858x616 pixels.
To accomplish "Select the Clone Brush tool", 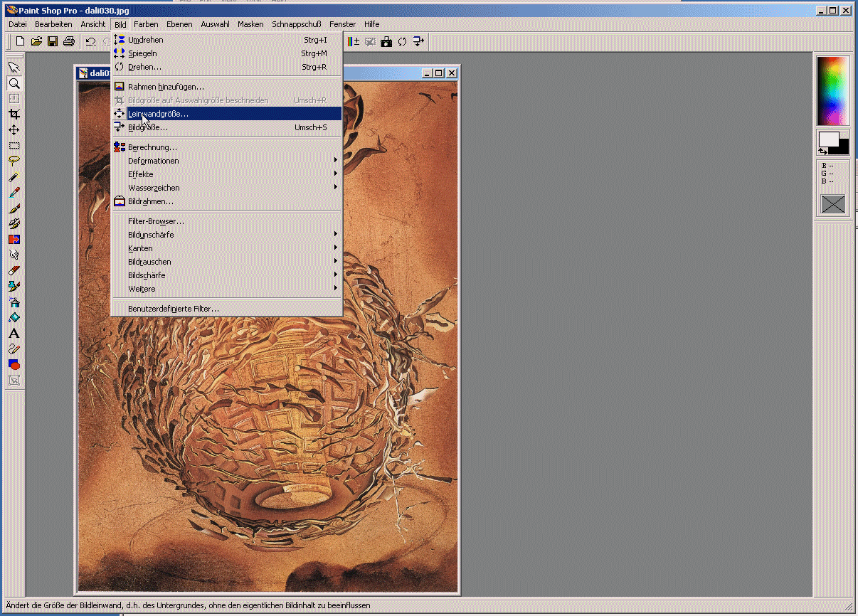I will point(14,224).
